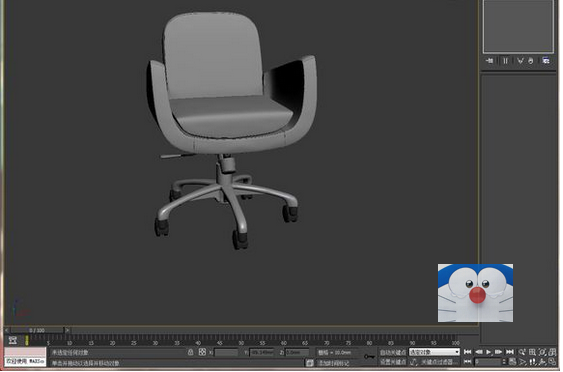Go to start of animation

pos(467,352)
